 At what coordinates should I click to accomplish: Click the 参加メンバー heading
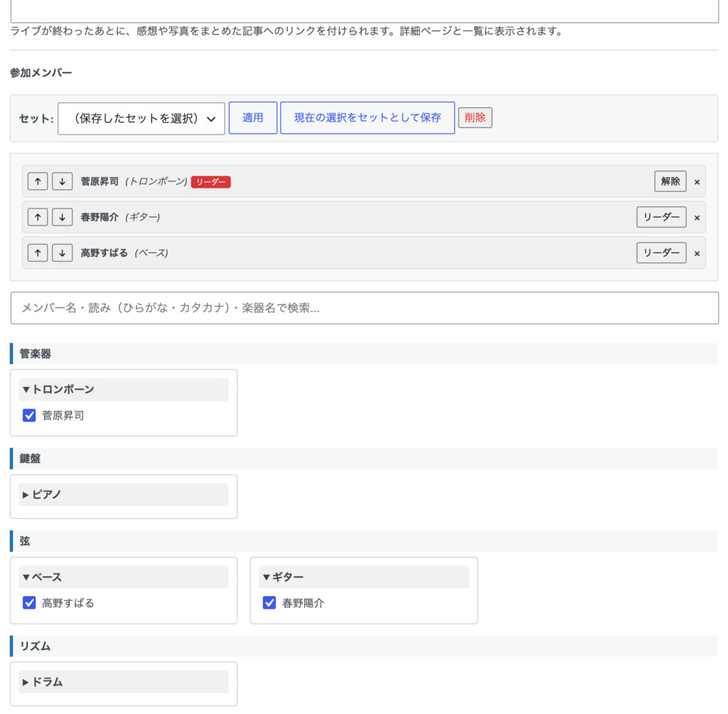41,73
